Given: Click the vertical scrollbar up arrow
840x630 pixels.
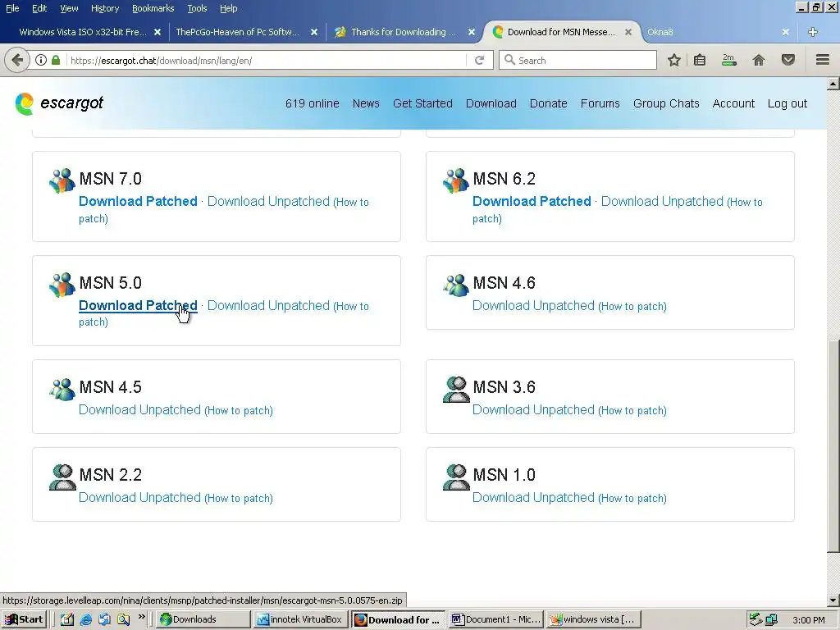Looking at the screenshot, I should (x=833, y=84).
